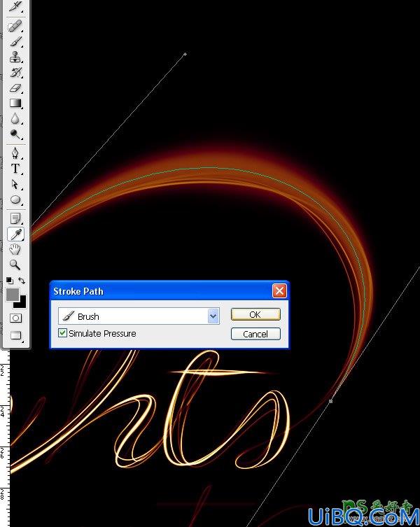Select the Brush tool in the toolbox
Image resolution: width=420 pixels, height=527 pixels.
pyautogui.click(x=15, y=42)
